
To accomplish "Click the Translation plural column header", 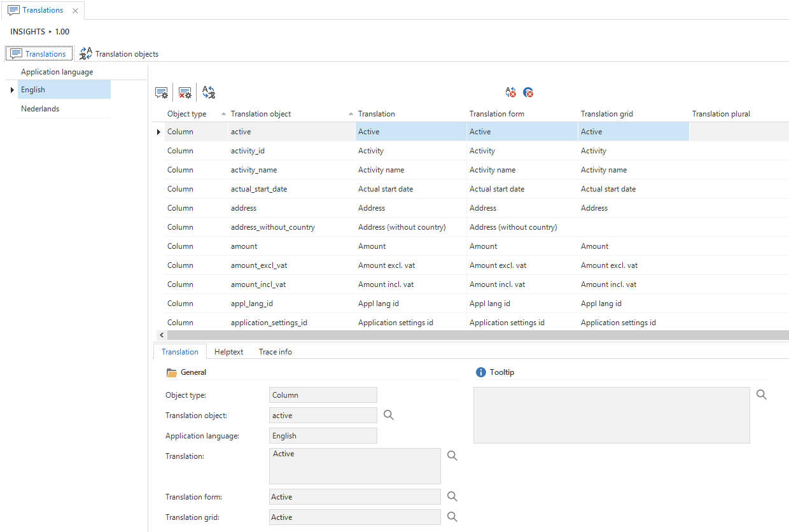I will [x=721, y=114].
